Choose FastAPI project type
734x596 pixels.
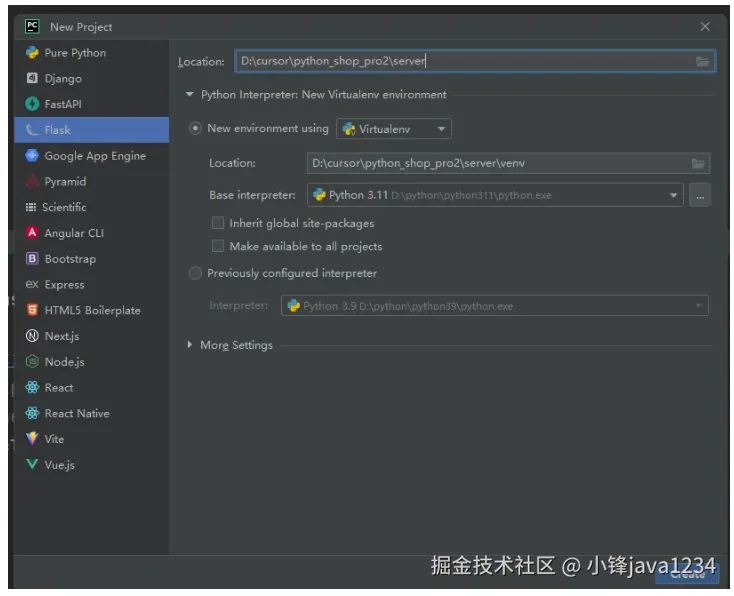click(92, 104)
